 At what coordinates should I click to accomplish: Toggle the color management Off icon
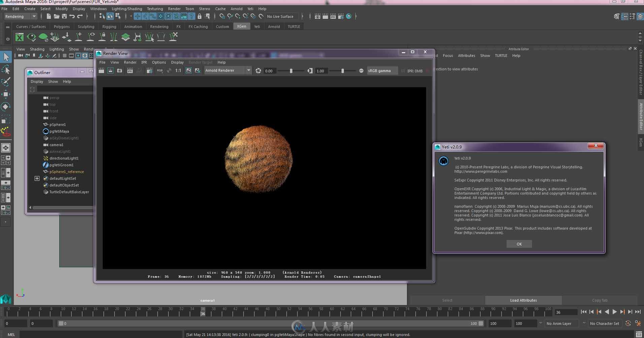(361, 71)
